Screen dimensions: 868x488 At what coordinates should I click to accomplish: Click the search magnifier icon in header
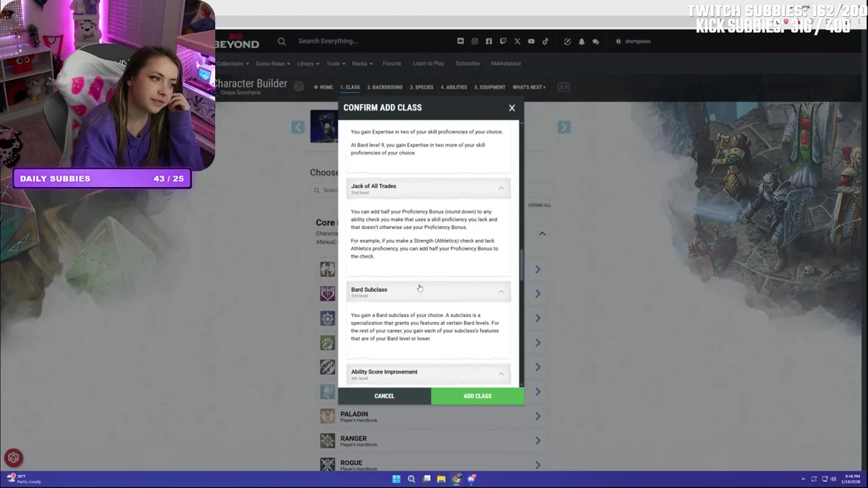[x=281, y=41]
